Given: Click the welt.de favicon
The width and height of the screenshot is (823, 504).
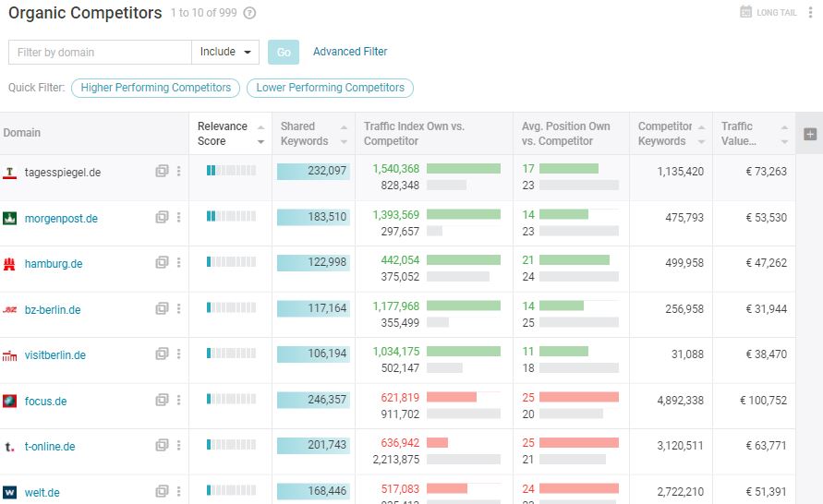Looking at the screenshot, I should click(9, 493).
